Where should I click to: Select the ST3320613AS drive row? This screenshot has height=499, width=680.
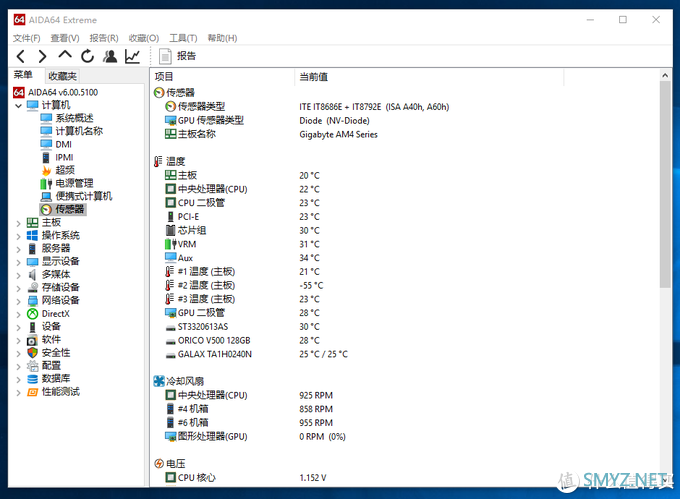pos(242,326)
